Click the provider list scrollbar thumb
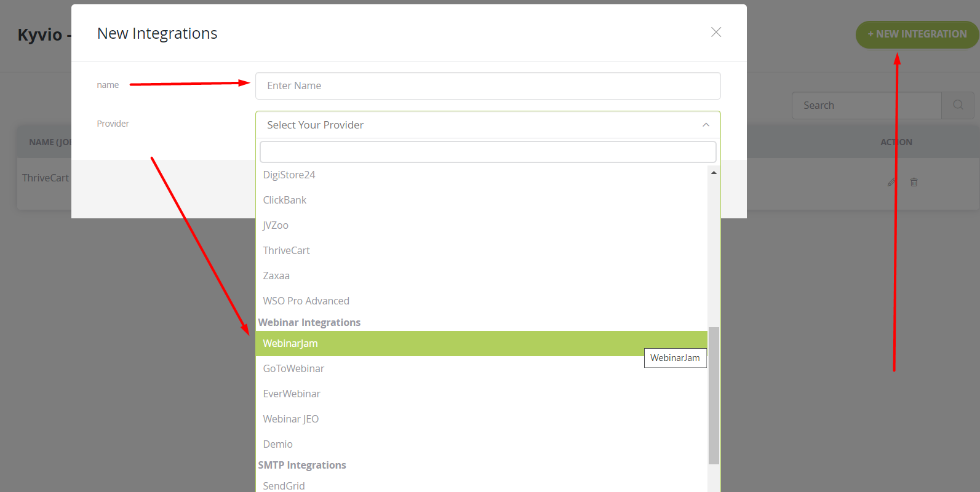Image resolution: width=980 pixels, height=492 pixels. (x=714, y=395)
